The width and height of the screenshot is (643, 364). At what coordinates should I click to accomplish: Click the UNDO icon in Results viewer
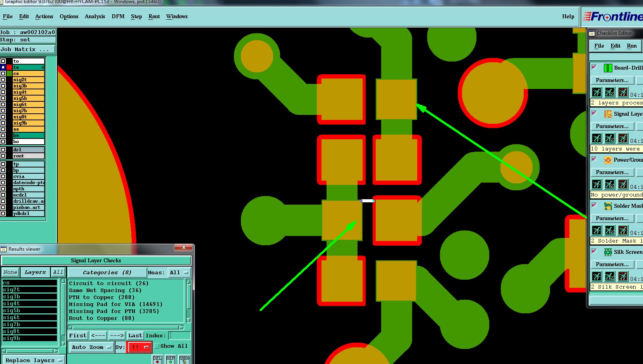[x=184, y=360]
